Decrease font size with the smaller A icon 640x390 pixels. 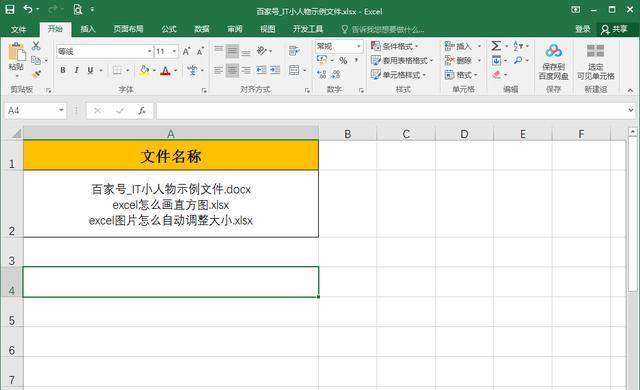200,51
